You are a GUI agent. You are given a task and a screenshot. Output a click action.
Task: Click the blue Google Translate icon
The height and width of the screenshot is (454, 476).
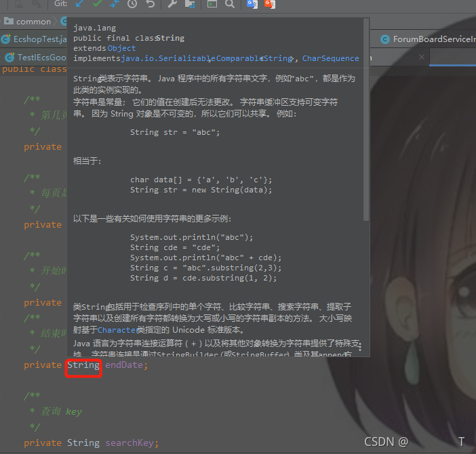point(252,4)
